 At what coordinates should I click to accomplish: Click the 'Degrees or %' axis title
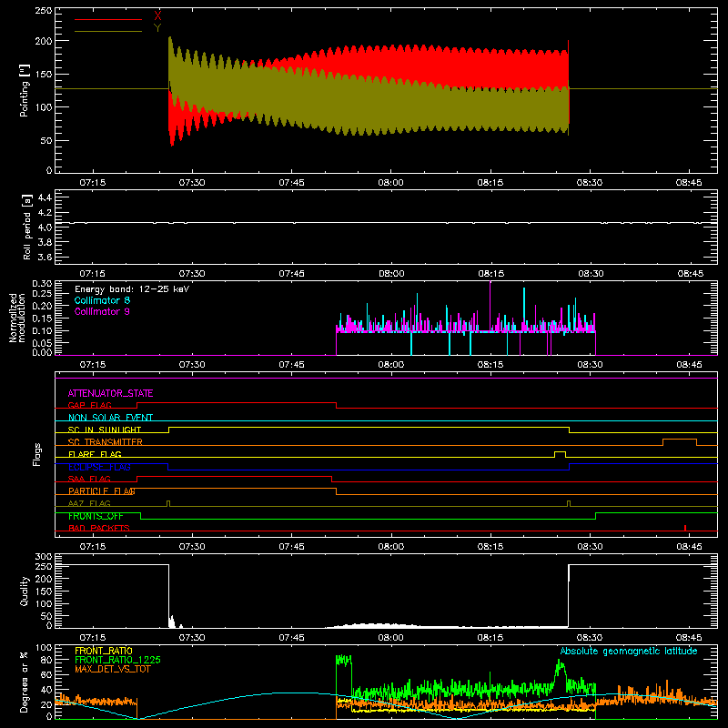click(x=24, y=682)
